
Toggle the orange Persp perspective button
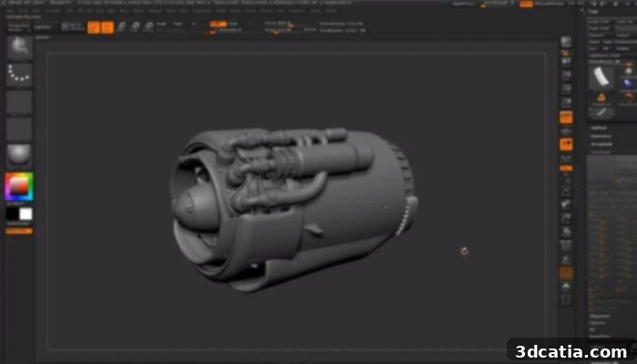566,117
